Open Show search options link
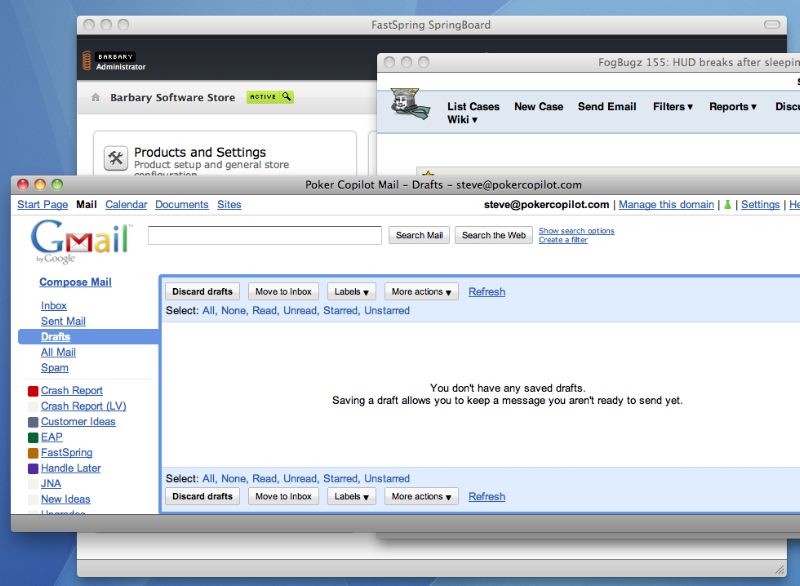The image size is (800, 586). (577, 231)
